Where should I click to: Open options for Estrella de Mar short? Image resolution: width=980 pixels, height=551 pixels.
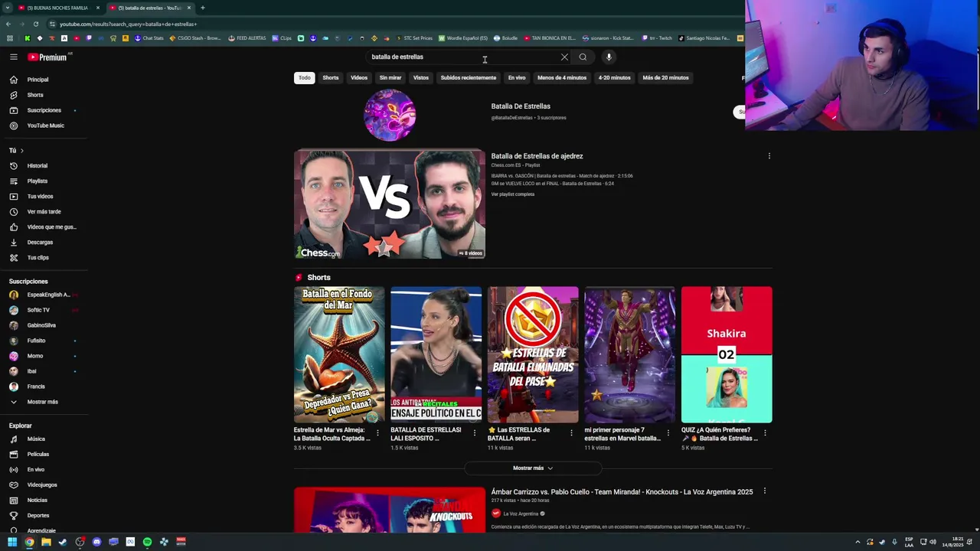[377, 433]
